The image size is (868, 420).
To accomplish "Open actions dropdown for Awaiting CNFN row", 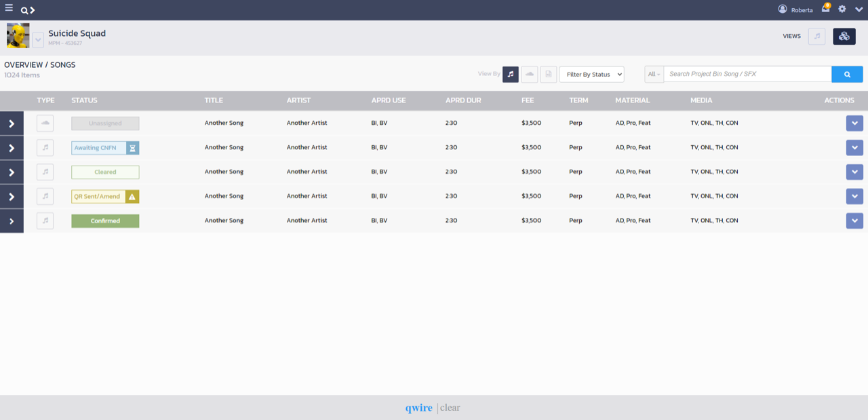I will click(854, 147).
